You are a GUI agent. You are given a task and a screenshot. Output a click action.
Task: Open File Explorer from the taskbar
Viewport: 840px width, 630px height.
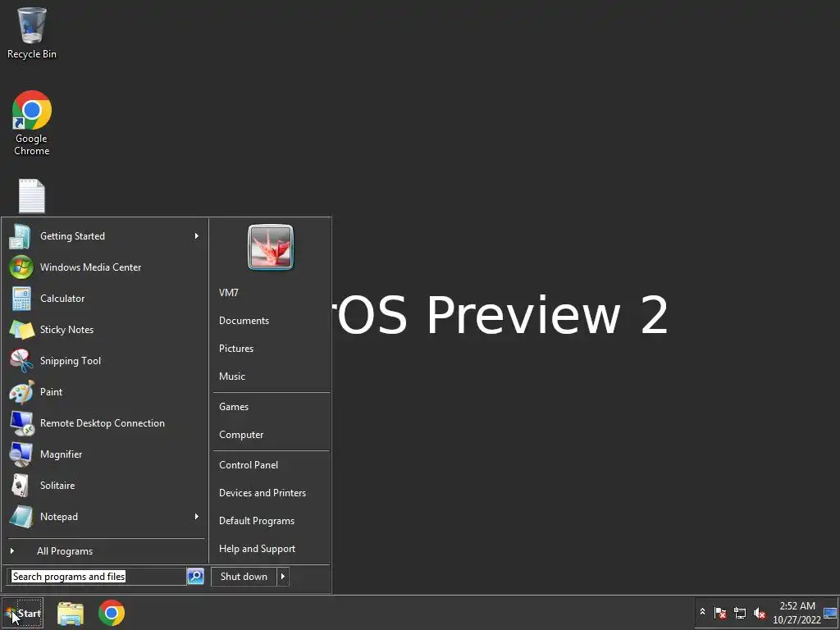coord(71,614)
